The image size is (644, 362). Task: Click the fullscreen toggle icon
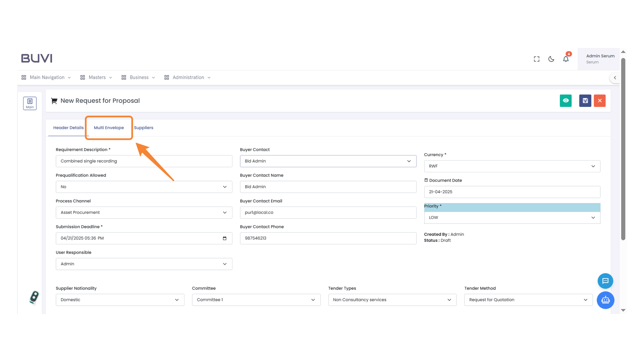537,59
